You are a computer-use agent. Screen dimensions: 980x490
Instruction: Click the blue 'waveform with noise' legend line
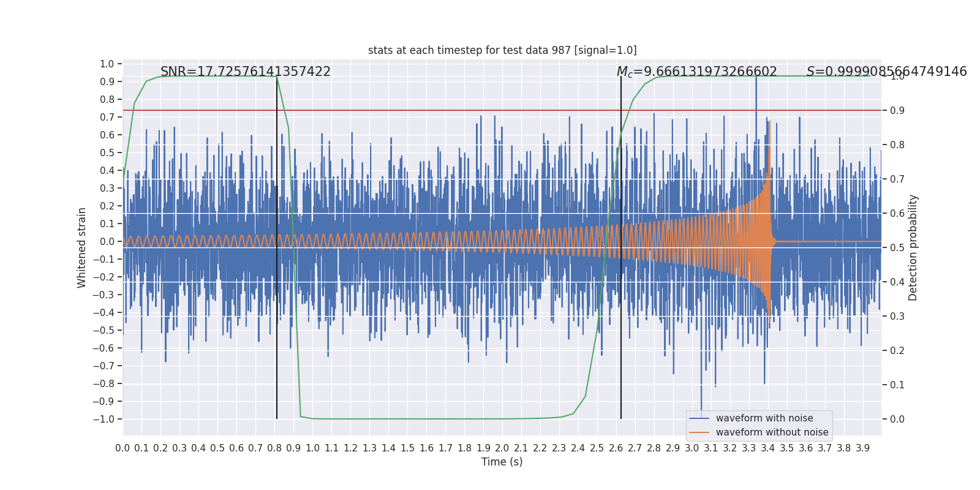(x=699, y=418)
